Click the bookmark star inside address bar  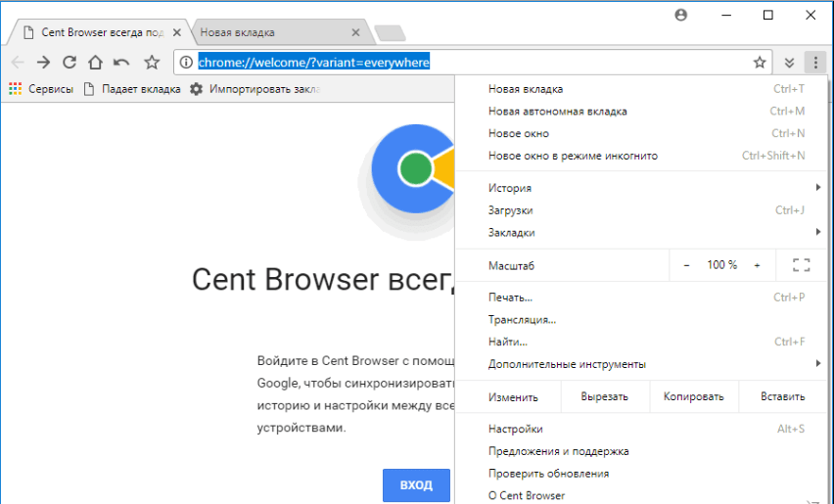tap(760, 63)
